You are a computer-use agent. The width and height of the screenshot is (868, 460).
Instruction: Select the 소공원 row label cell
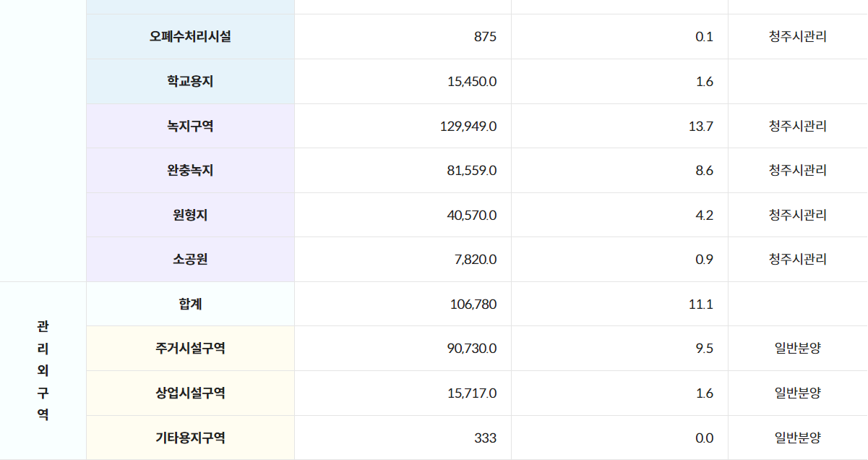(x=190, y=259)
